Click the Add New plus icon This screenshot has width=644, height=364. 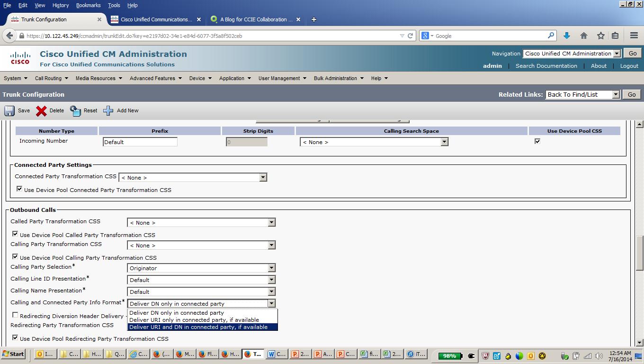(x=108, y=111)
